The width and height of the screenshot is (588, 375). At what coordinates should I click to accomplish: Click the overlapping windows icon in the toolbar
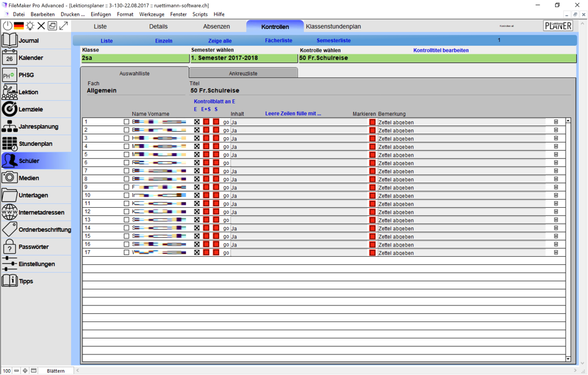pyautogui.click(x=52, y=26)
